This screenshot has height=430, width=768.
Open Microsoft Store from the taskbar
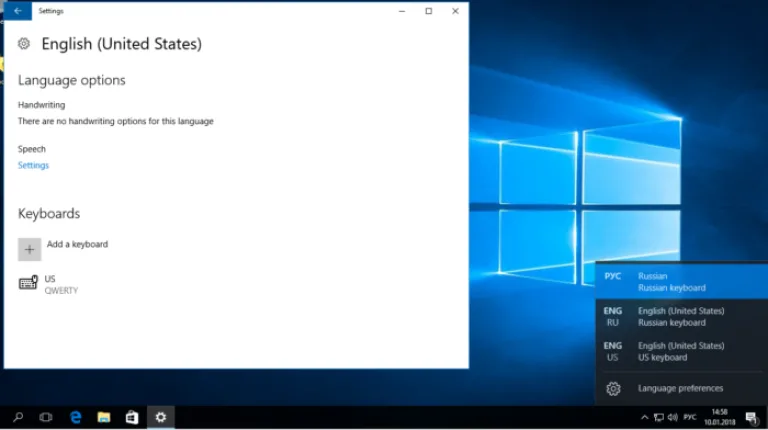(x=132, y=417)
